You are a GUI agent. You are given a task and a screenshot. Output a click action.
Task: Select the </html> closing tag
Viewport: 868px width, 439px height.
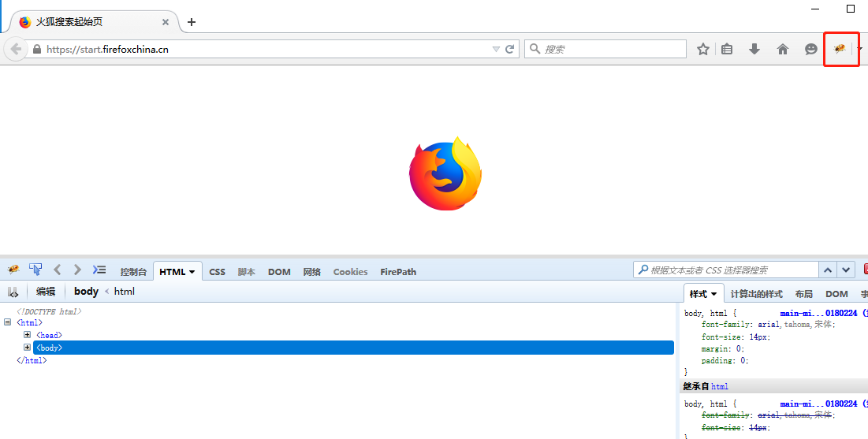pos(32,360)
